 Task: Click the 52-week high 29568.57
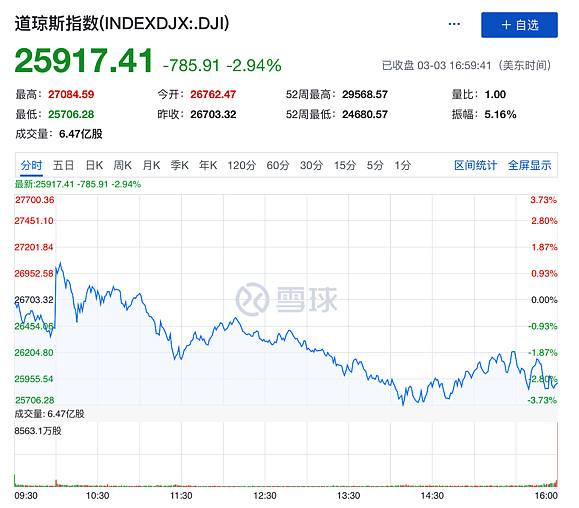click(x=365, y=95)
